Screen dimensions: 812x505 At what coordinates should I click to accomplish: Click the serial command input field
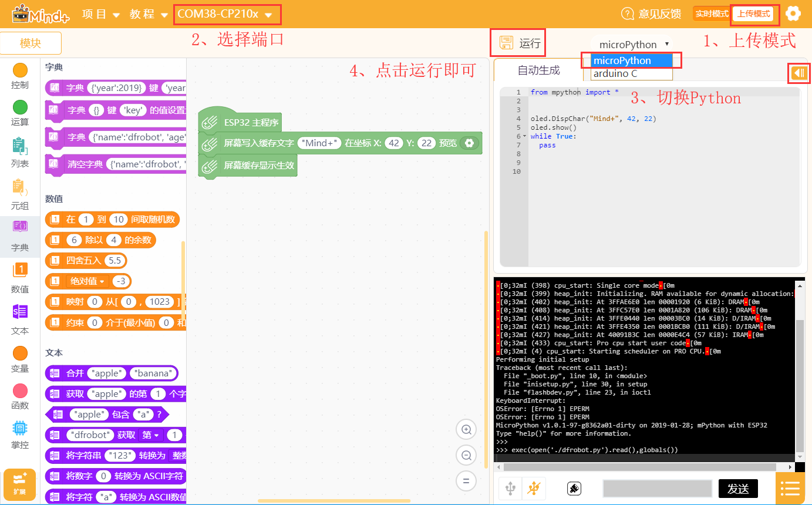pyautogui.click(x=657, y=488)
